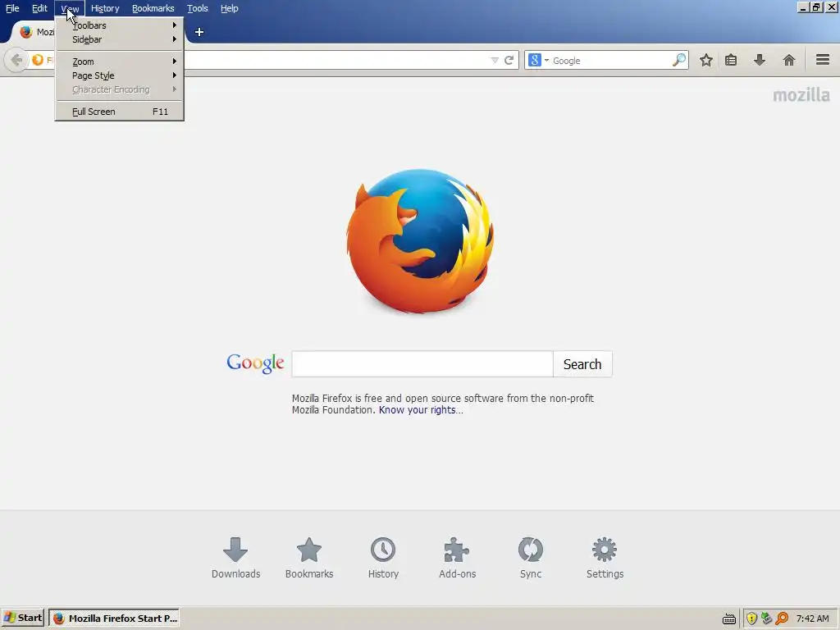
Task: Click the taskbar clock showing 7:42 AM
Action: tap(813, 619)
